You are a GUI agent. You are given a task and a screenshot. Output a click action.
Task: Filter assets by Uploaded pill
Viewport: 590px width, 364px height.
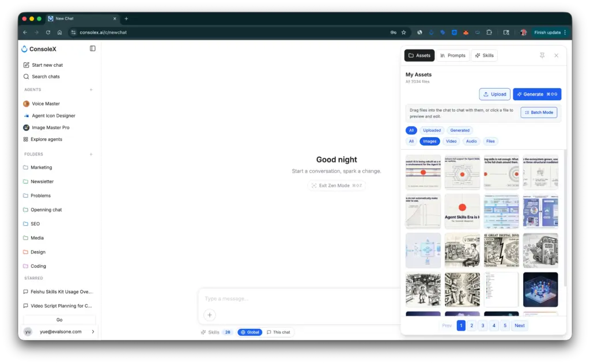(432, 130)
